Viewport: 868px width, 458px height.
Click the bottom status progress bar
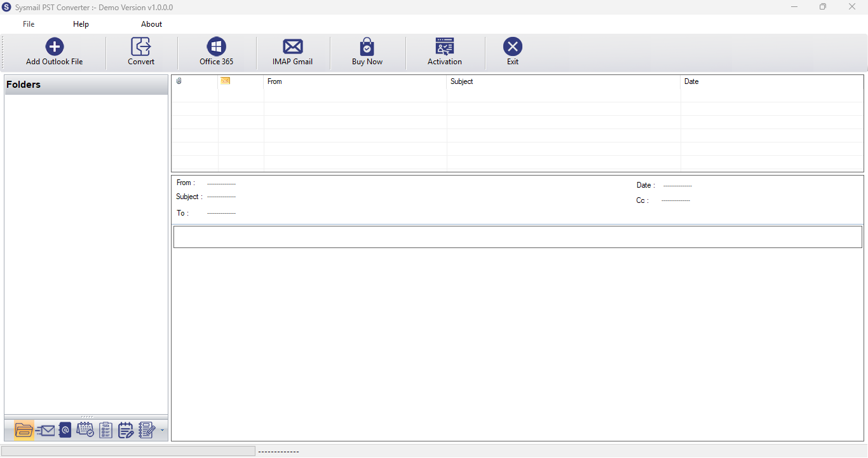[128, 451]
